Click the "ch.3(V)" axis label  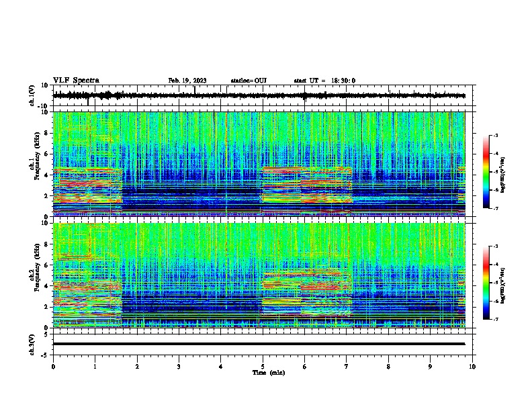tap(32, 345)
